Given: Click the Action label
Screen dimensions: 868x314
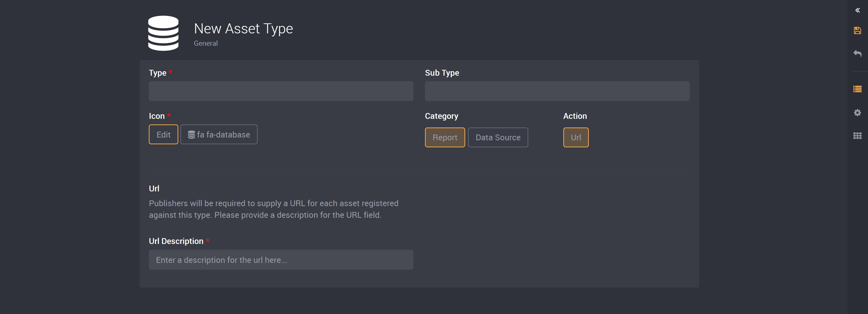Looking at the screenshot, I should (x=575, y=116).
